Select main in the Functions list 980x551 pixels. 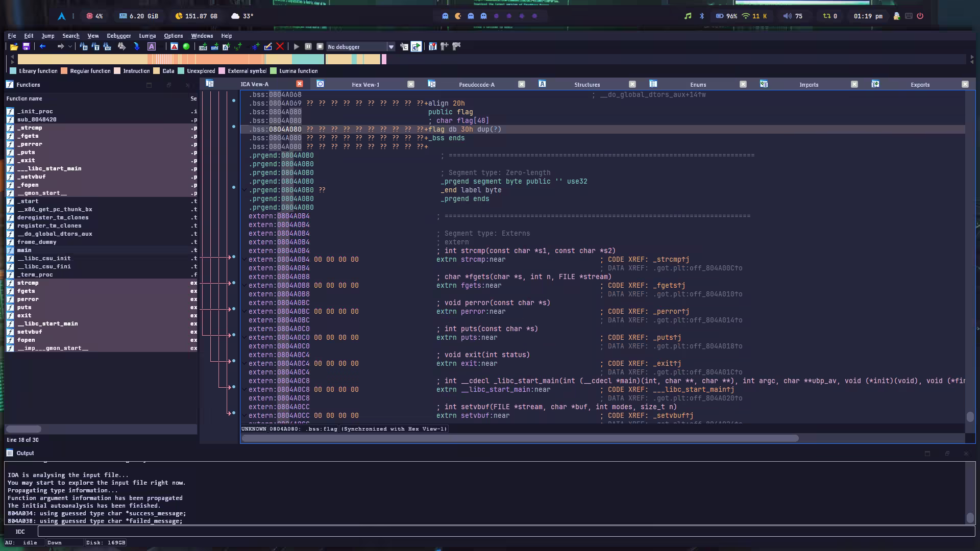[24, 250]
